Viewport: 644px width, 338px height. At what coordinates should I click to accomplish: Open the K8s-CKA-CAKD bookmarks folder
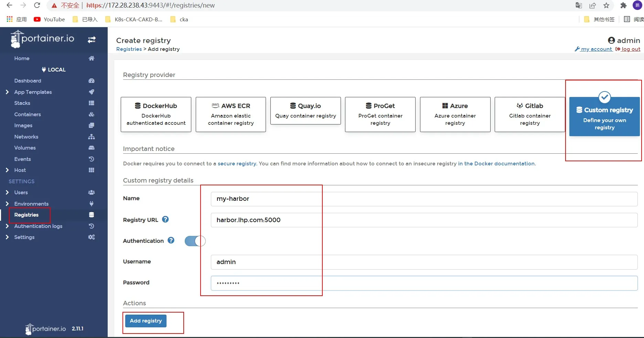(x=134, y=19)
